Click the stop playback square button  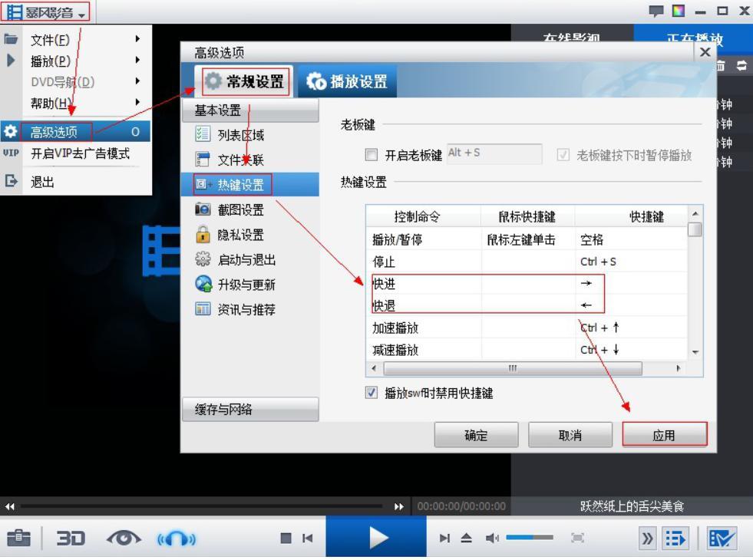286,538
